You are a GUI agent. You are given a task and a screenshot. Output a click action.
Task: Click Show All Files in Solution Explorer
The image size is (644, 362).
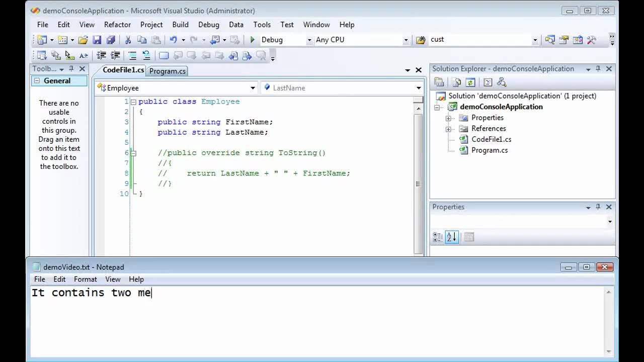click(456, 82)
